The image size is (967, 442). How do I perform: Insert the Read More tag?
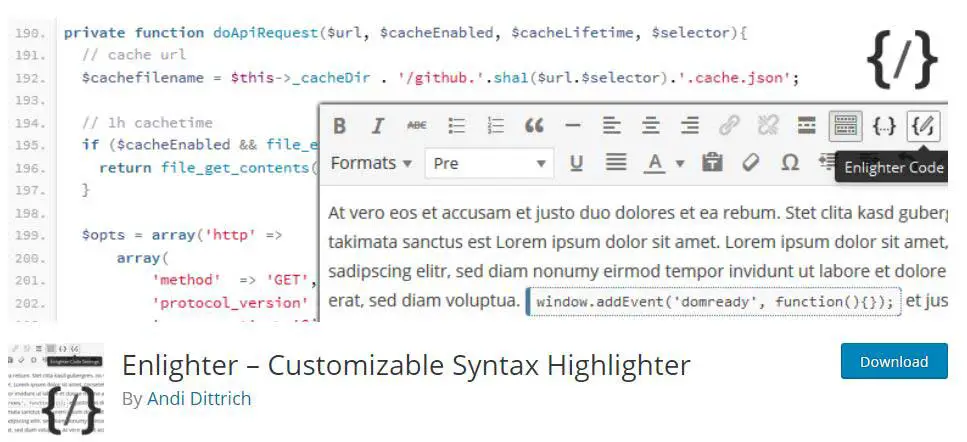[x=807, y=126]
